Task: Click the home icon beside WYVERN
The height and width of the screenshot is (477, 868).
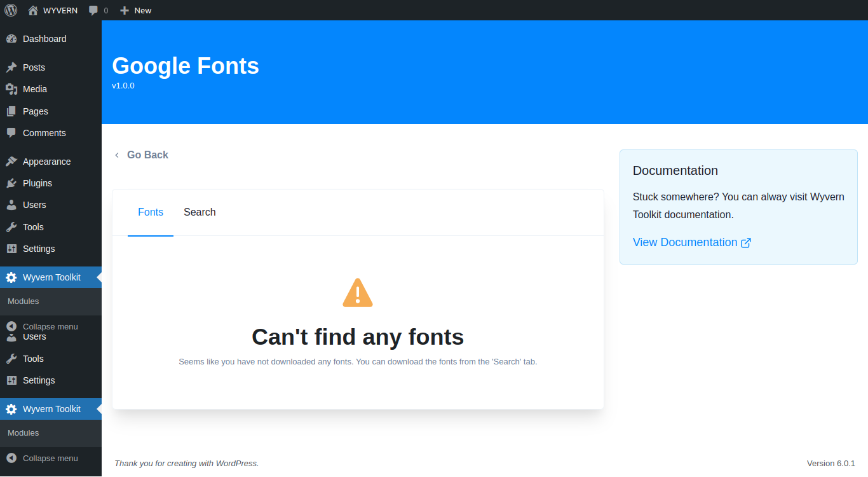Action: click(33, 10)
